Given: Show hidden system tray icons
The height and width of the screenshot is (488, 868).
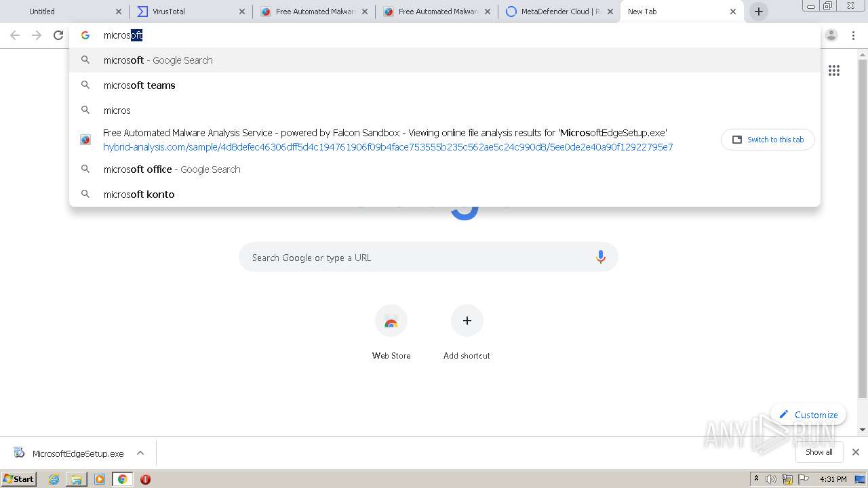Looking at the screenshot, I should (x=757, y=479).
